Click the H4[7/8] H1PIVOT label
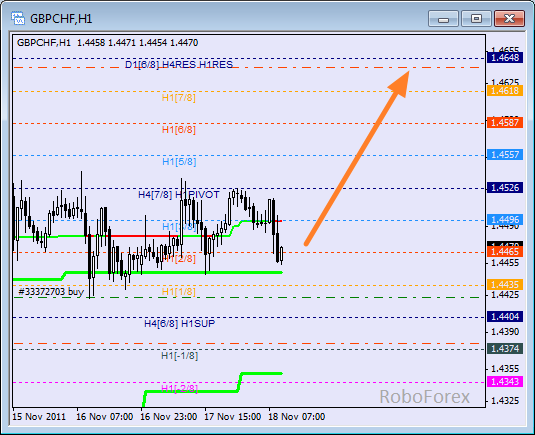 tap(179, 195)
